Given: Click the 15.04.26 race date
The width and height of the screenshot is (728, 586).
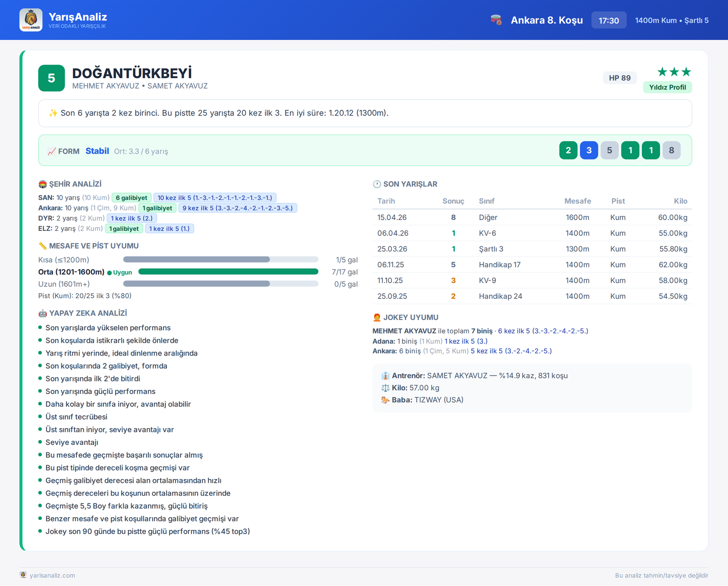Looking at the screenshot, I should 392,217.
